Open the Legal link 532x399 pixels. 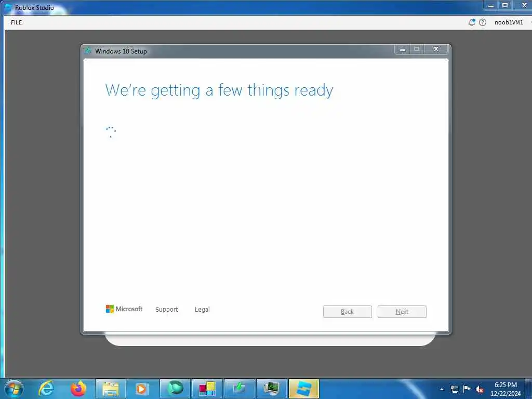click(x=202, y=310)
